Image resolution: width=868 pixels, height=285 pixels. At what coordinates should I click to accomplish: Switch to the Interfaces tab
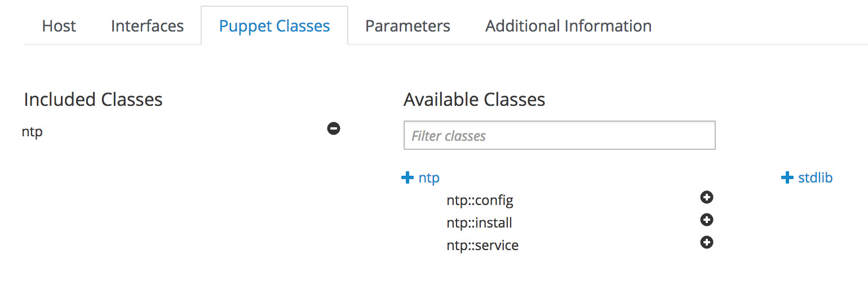147,26
